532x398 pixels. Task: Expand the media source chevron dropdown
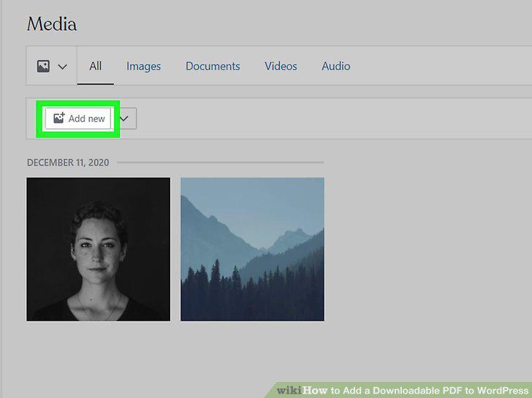coord(62,66)
